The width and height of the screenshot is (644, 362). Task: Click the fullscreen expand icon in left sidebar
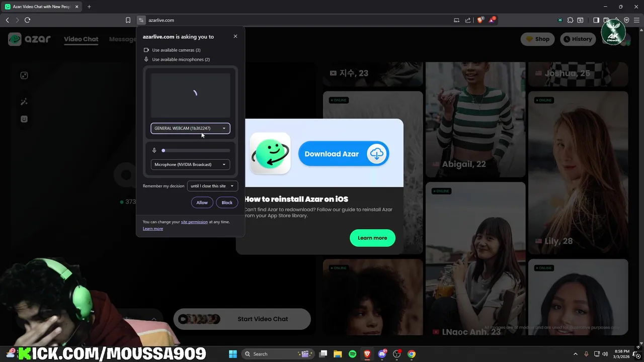pyautogui.click(x=24, y=75)
